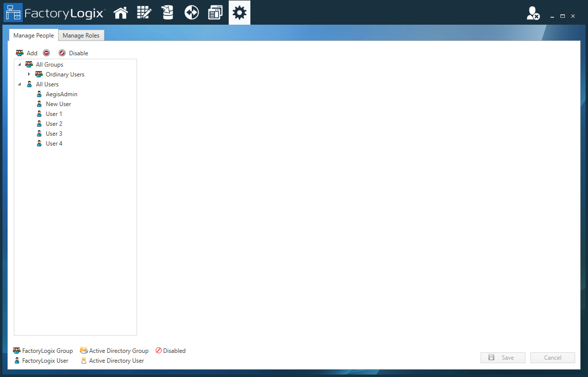The image size is (588, 377).
Task: Open the FactoryLogix Home screen
Action: coord(121,12)
